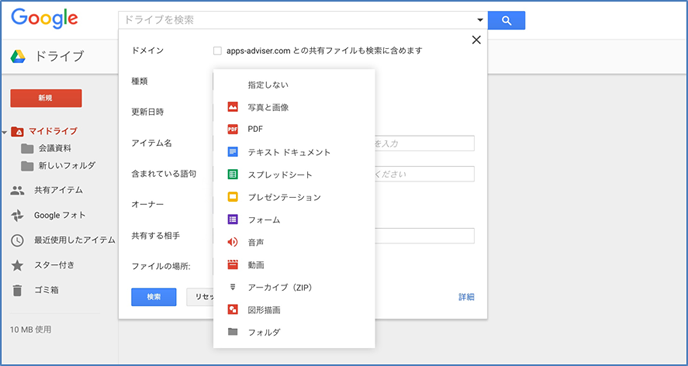This screenshot has height=366, width=688.
Task: Click the 会議資料 folder icon
Action: (27, 149)
